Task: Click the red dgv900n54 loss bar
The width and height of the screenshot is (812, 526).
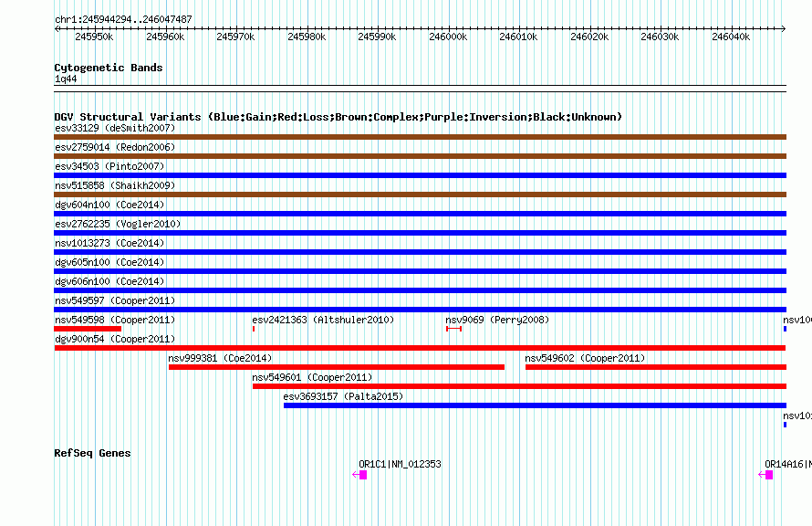Action: point(420,348)
